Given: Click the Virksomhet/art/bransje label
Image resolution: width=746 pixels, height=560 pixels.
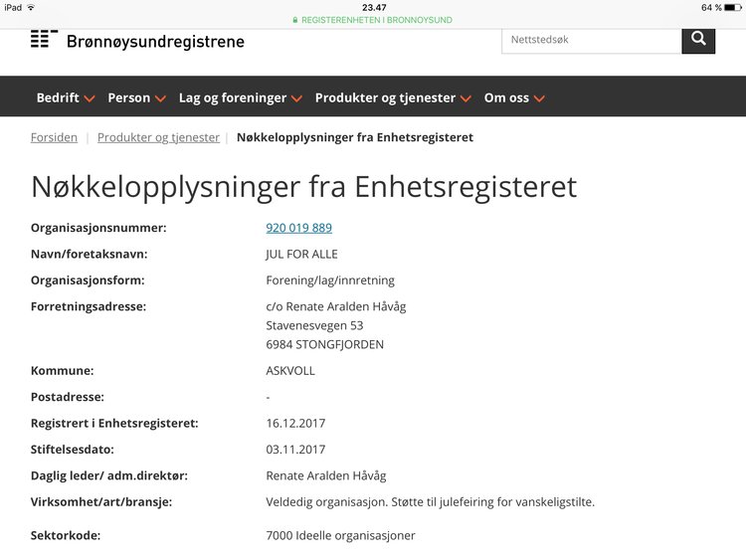Looking at the screenshot, I should pos(101,502).
